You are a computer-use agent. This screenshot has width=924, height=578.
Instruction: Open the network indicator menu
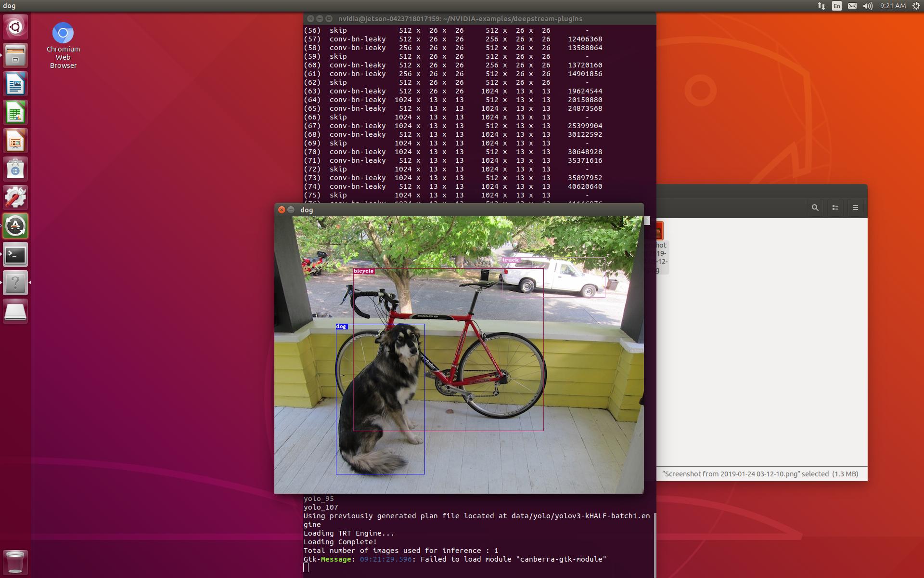point(821,6)
